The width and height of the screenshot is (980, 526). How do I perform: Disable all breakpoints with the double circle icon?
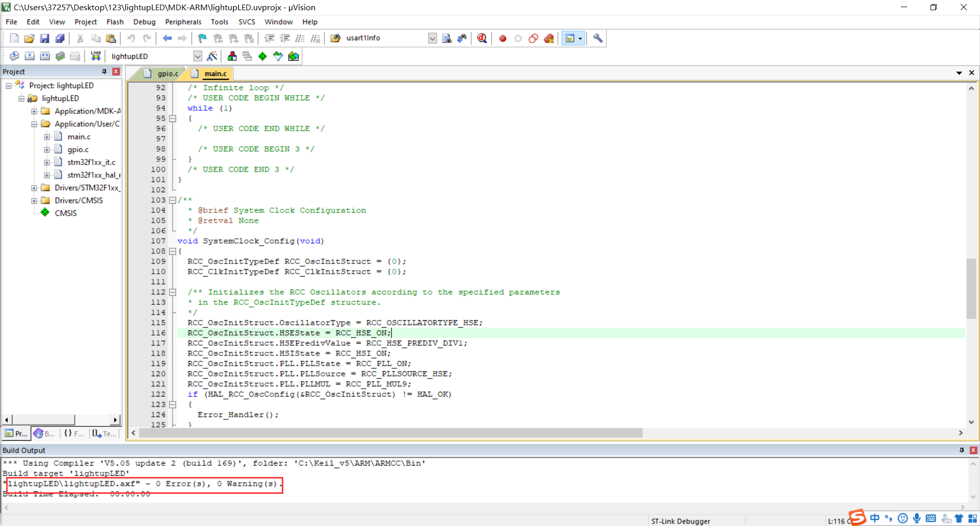[533, 38]
